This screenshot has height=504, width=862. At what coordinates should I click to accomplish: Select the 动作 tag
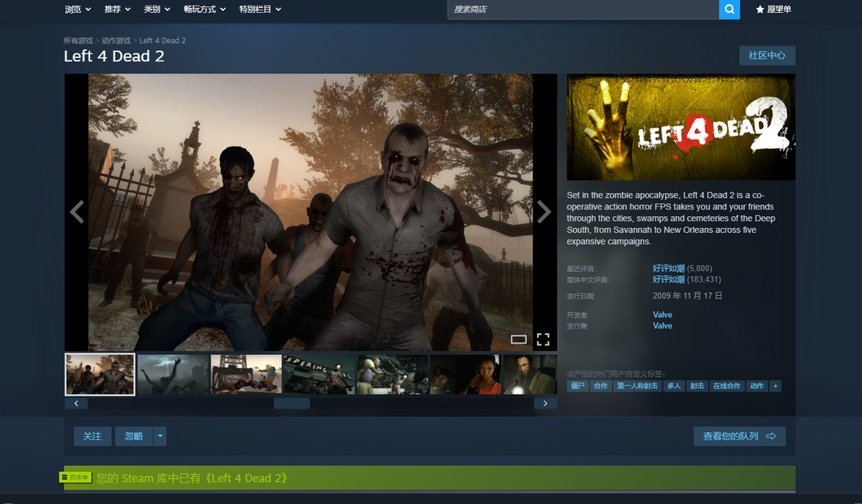tap(757, 386)
